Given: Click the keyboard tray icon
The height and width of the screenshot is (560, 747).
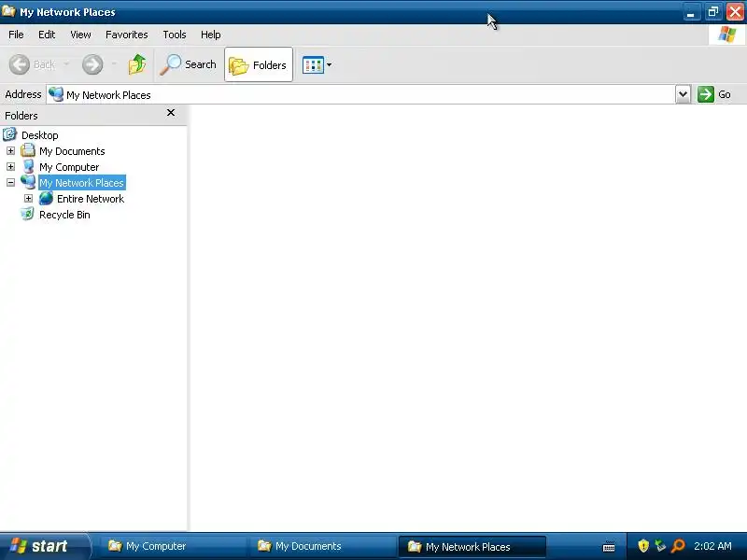Looking at the screenshot, I should pyautogui.click(x=609, y=547).
